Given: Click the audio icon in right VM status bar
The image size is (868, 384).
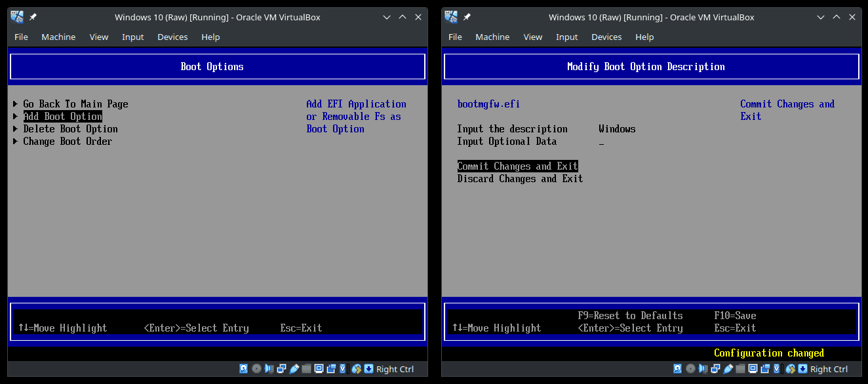Looking at the screenshot, I should 703,369.
